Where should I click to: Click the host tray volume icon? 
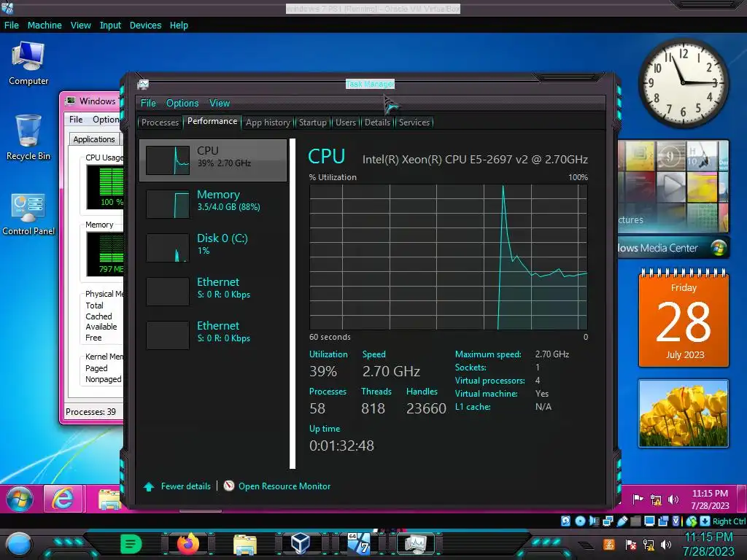pyautogui.click(x=666, y=544)
